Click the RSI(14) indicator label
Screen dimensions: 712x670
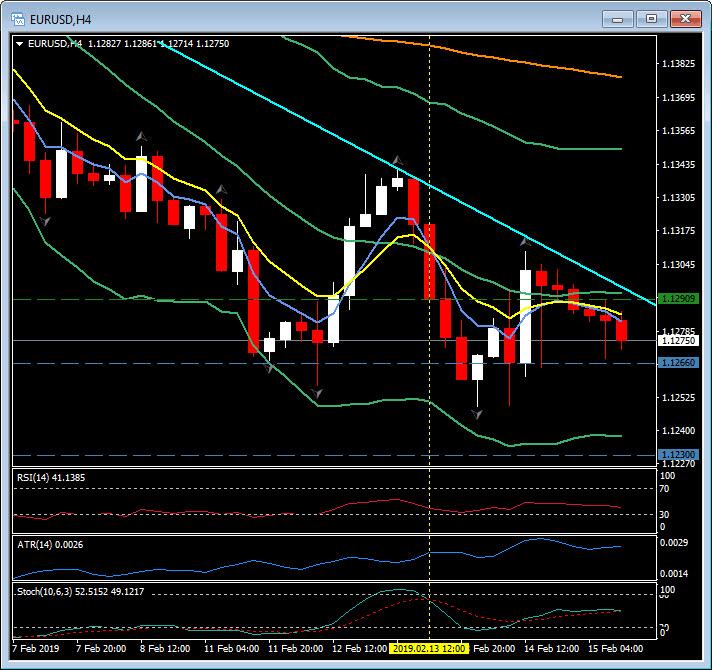50,478
